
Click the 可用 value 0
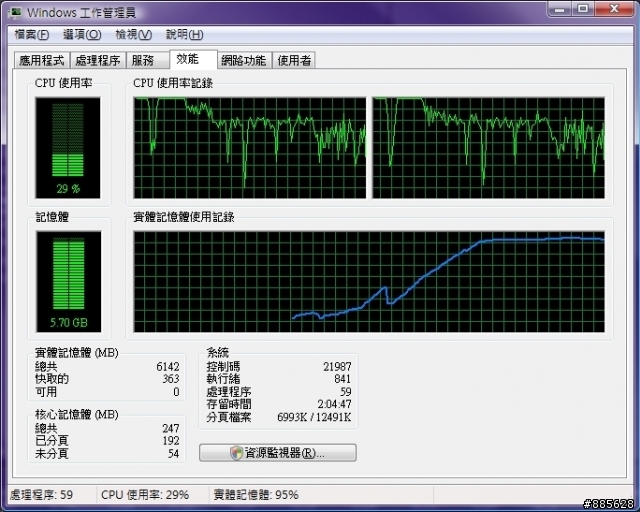click(x=176, y=392)
